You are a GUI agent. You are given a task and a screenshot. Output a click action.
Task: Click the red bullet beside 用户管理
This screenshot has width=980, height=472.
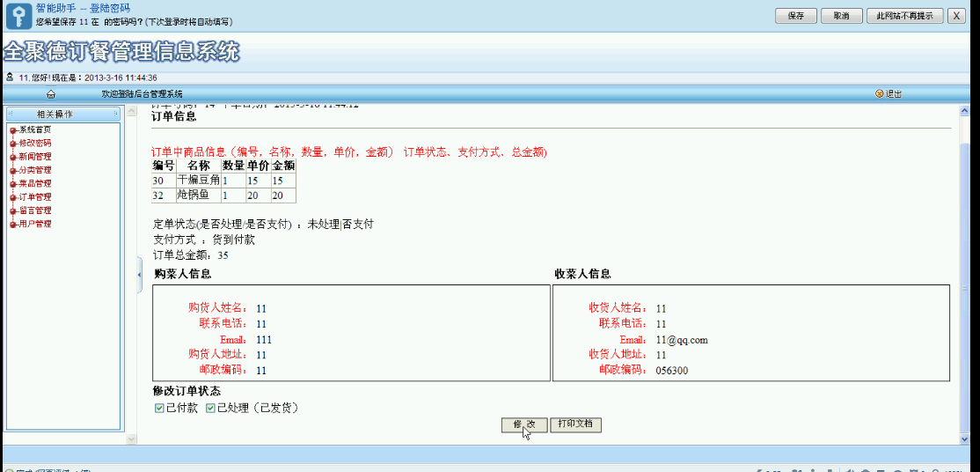pos(13,224)
